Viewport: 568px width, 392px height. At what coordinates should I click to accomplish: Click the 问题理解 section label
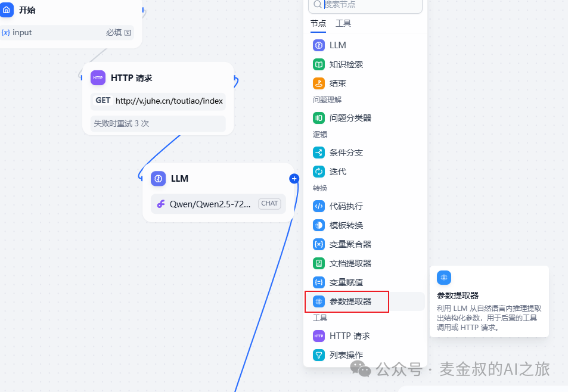327,100
